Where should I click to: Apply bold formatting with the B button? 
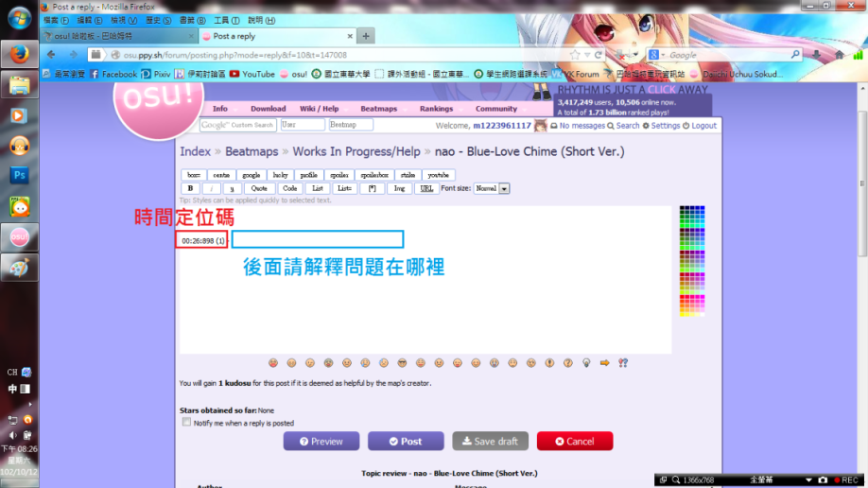190,188
